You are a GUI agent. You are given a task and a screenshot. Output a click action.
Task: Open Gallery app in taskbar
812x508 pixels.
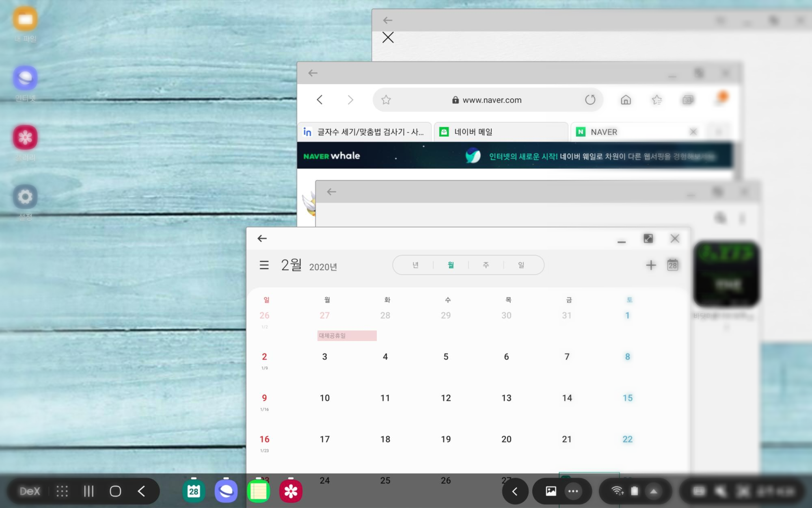291,491
